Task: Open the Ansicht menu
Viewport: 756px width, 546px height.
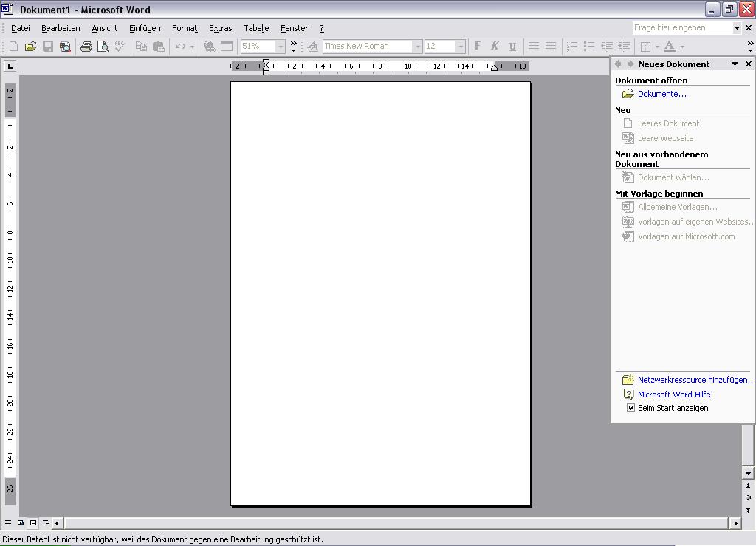Action: pos(105,28)
